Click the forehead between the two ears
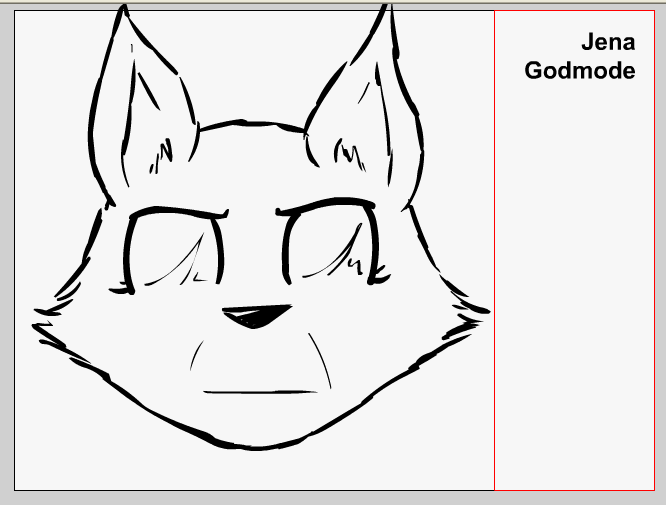The height and width of the screenshot is (505, 666). click(x=250, y=150)
